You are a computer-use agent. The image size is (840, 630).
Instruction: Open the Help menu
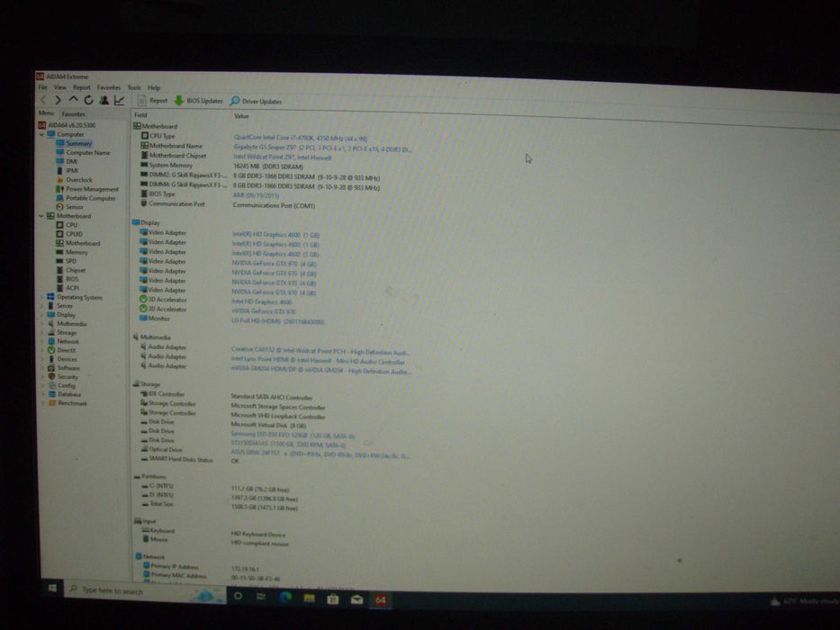pos(154,88)
